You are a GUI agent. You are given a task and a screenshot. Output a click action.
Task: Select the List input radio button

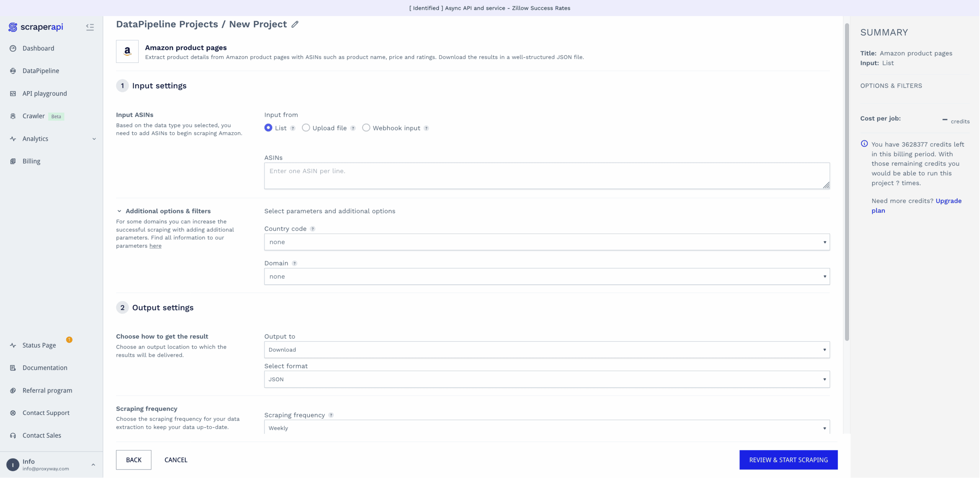pyautogui.click(x=268, y=128)
